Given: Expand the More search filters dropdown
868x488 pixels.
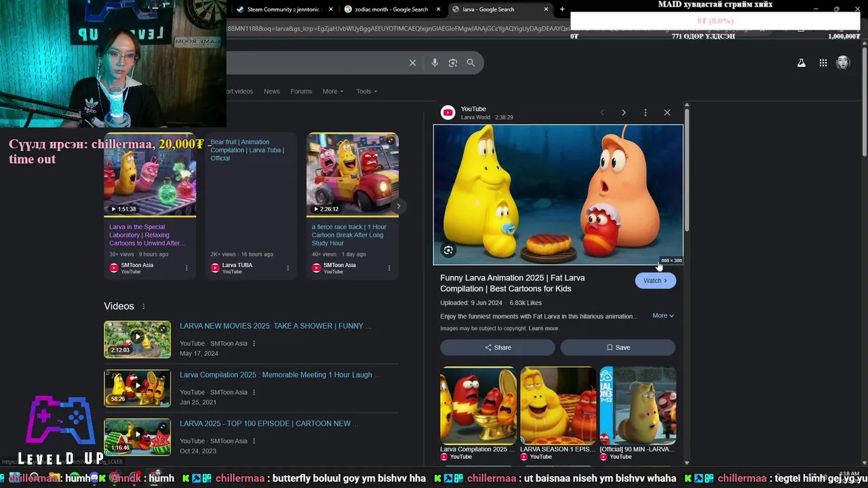Looking at the screenshot, I should coord(333,91).
